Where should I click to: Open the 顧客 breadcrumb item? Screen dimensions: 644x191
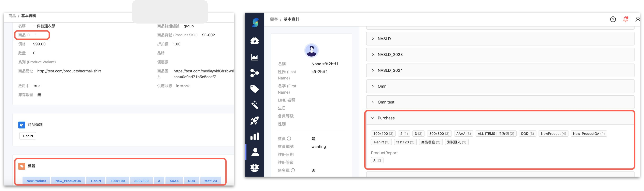coord(274,19)
